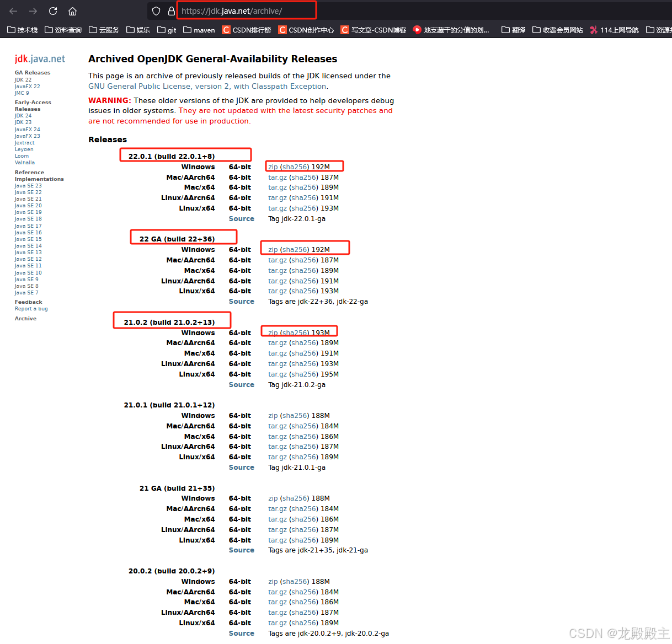
Task: Download 22.0.1 Linux/x64 tar.gz
Action: (x=278, y=208)
